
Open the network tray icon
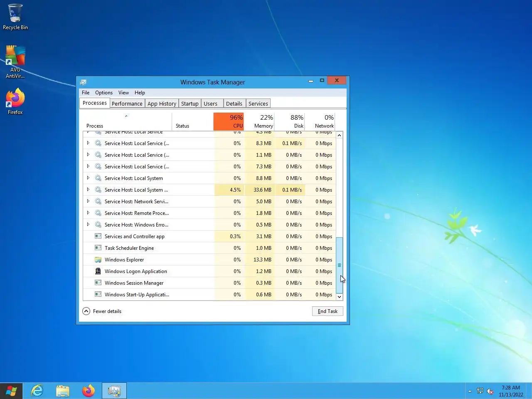point(480,391)
